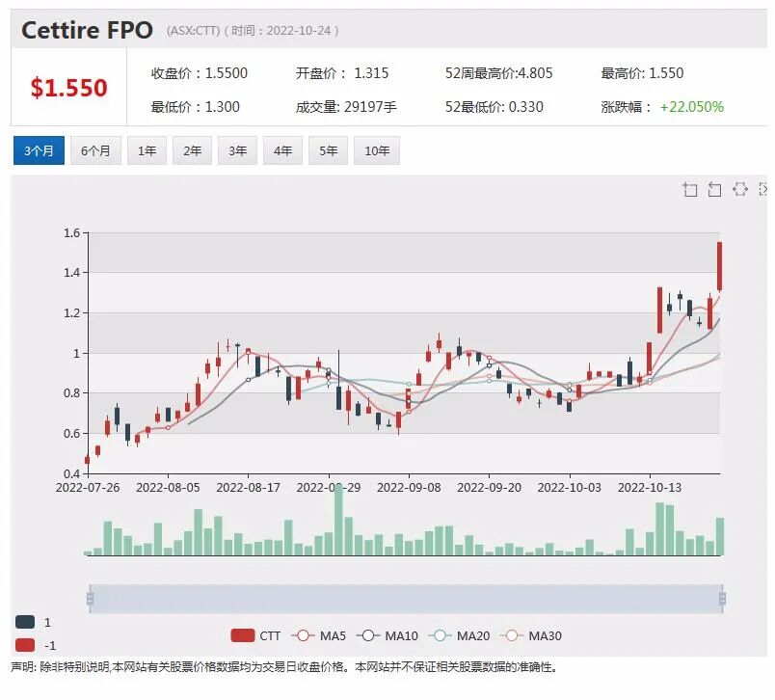Click the 2022-07-26 axis date label
775x700 pixels.
click(x=88, y=488)
